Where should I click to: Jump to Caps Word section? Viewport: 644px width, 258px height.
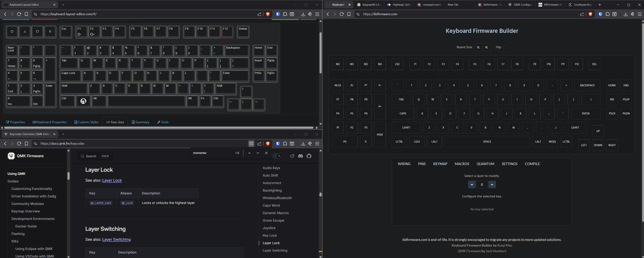coord(271,205)
